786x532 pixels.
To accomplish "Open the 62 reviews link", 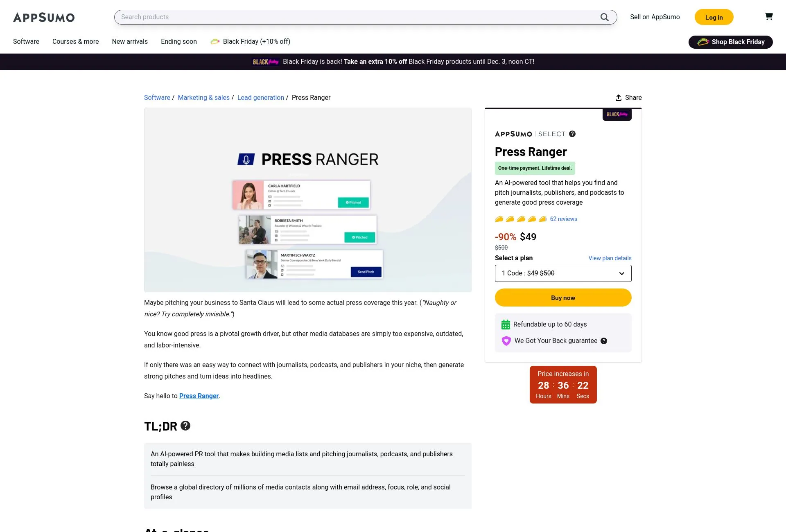I will 563,219.
